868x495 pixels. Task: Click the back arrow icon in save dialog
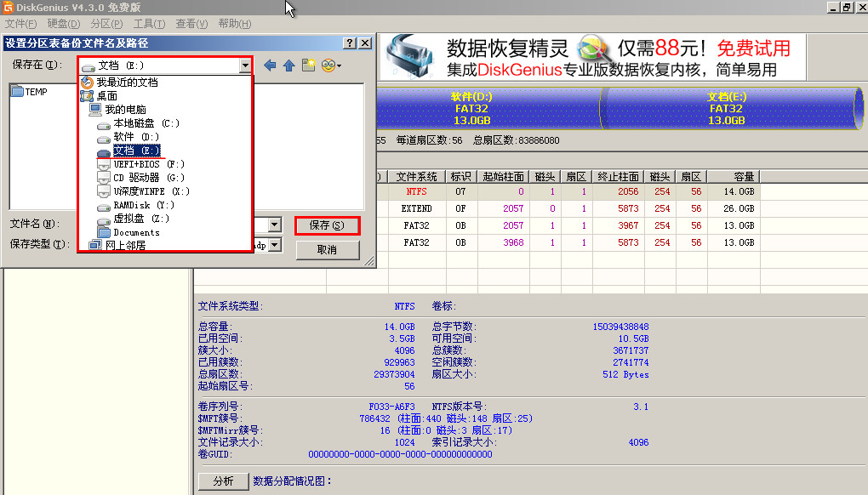click(270, 65)
